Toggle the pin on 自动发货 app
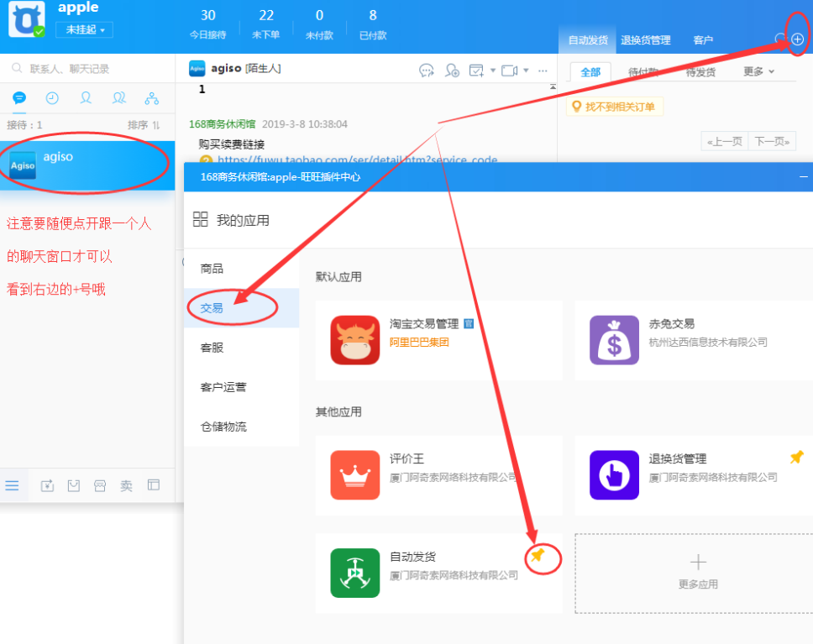 click(538, 555)
